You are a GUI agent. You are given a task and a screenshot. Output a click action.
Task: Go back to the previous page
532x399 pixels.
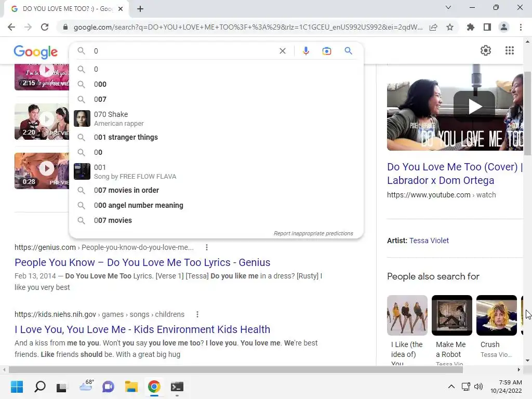click(11, 27)
